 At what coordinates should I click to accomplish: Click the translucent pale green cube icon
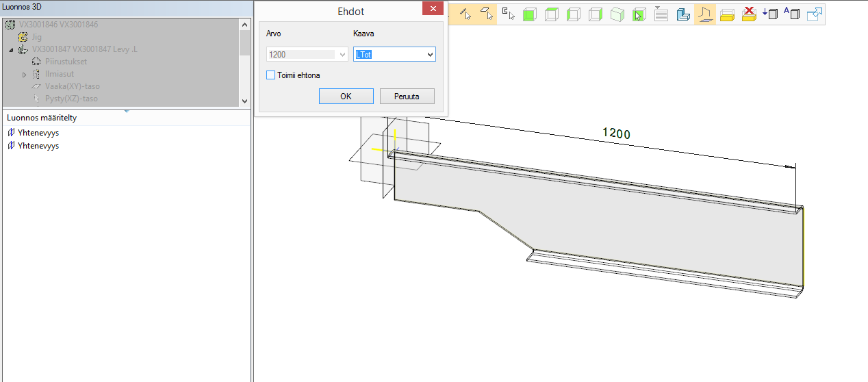tap(617, 14)
